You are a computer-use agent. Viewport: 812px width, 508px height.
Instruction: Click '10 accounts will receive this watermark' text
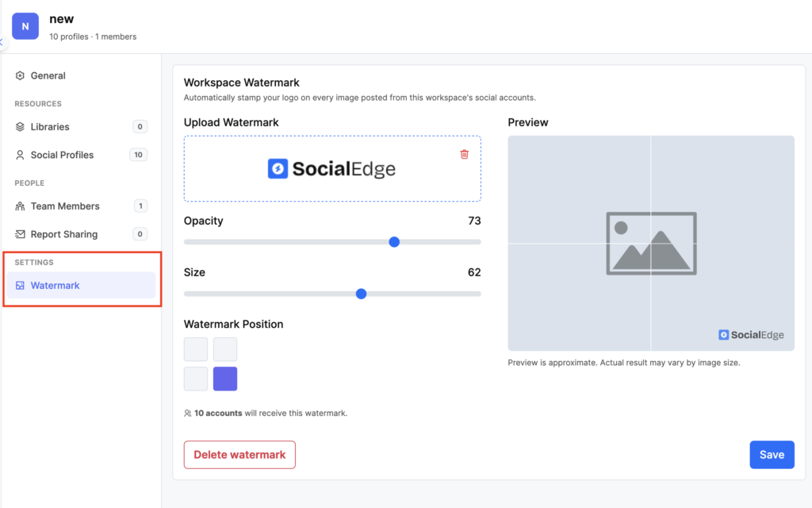(x=271, y=413)
